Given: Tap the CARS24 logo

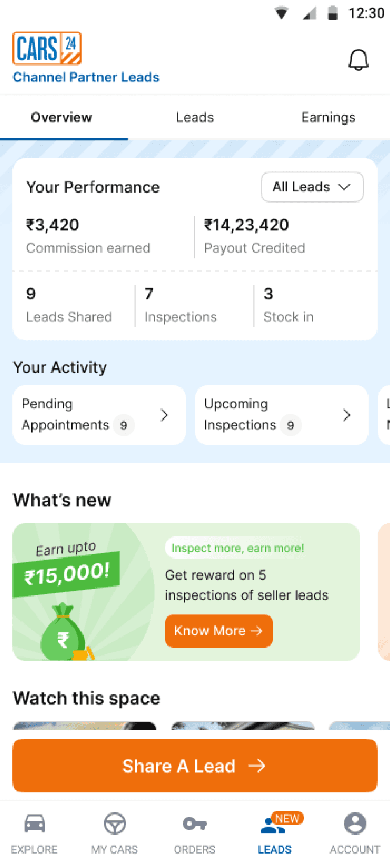Looking at the screenshot, I should coord(47,48).
